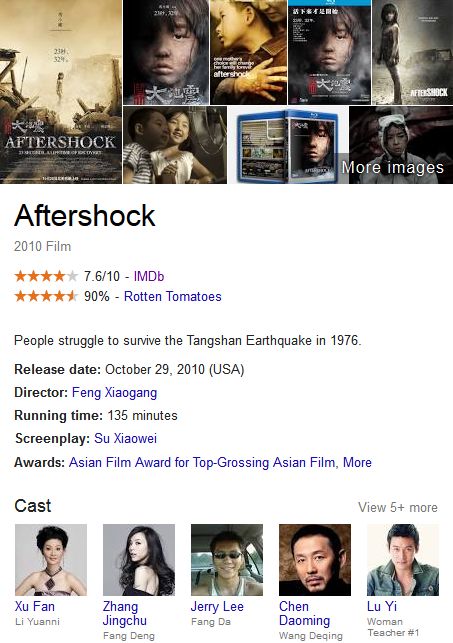Open Asian Film Award for Top-Grossing link
Viewport: 453px width, 643px height.
click(x=202, y=463)
